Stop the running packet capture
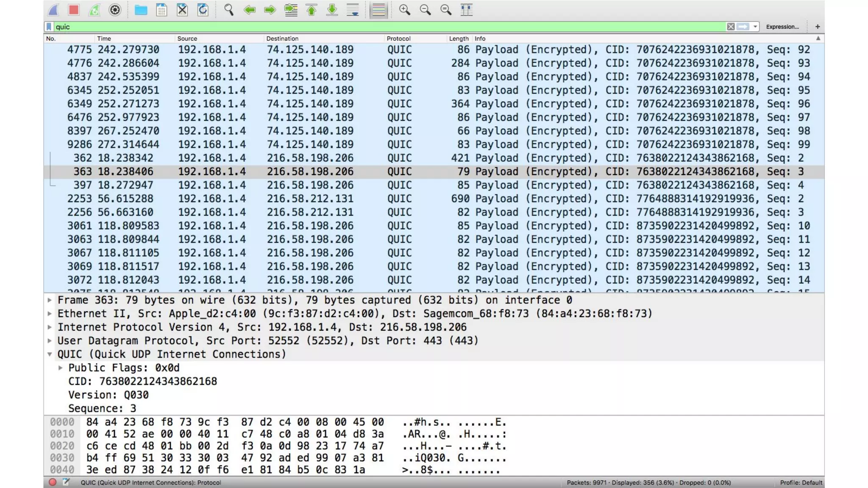This screenshot has width=868, height=488. coord(74,10)
